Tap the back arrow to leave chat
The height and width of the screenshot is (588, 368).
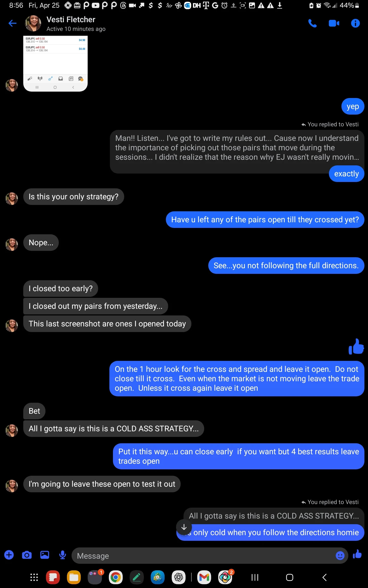tap(12, 23)
